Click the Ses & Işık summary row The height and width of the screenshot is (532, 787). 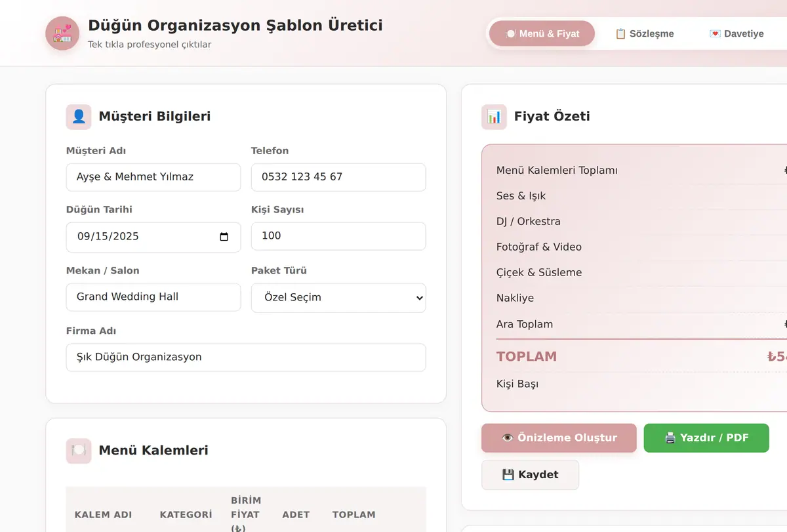[x=641, y=195]
